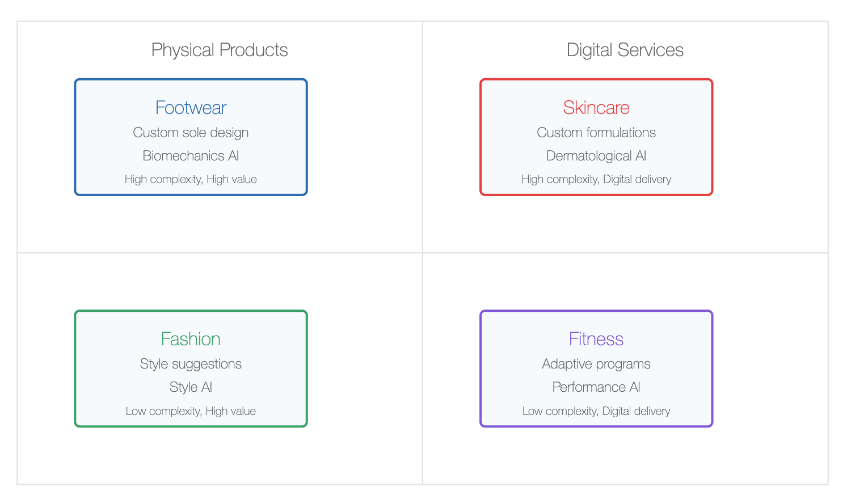Select High complexity, High value caption
This screenshot has width=847, height=504.
tap(191, 180)
